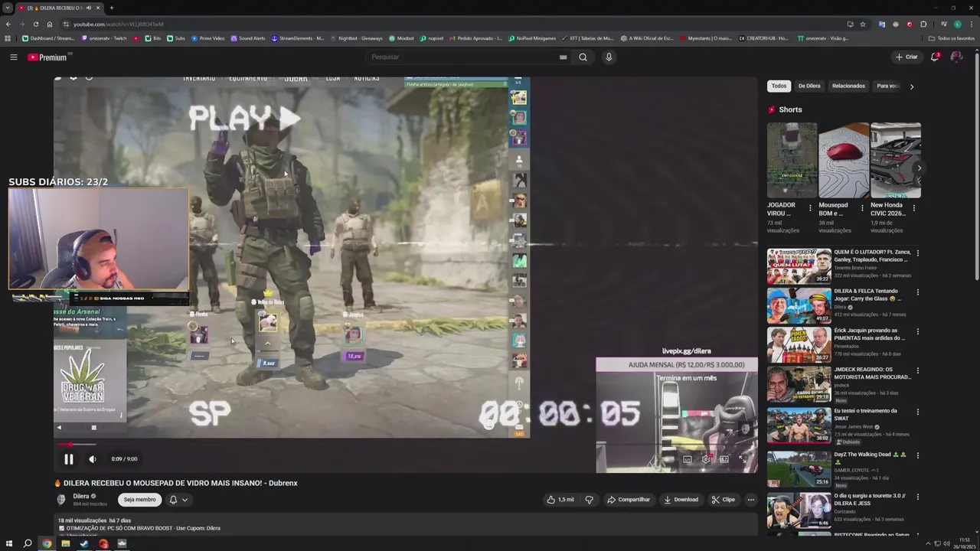Image resolution: width=980 pixels, height=551 pixels.
Task: Open more actions three-dot menu below video
Action: (750, 500)
